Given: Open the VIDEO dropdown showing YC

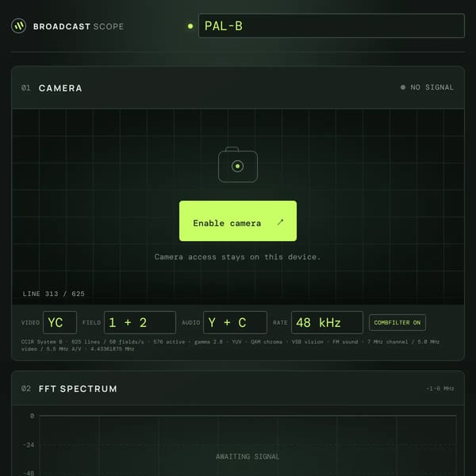Looking at the screenshot, I should (59, 322).
